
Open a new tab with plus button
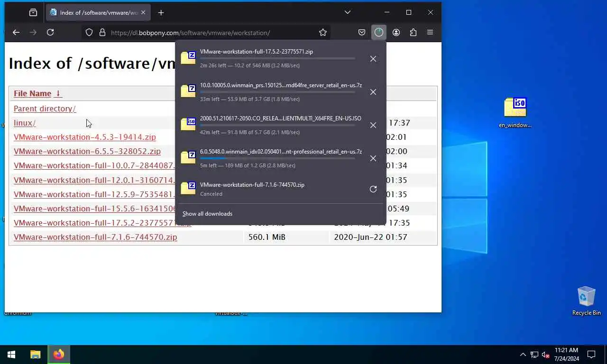tap(161, 12)
